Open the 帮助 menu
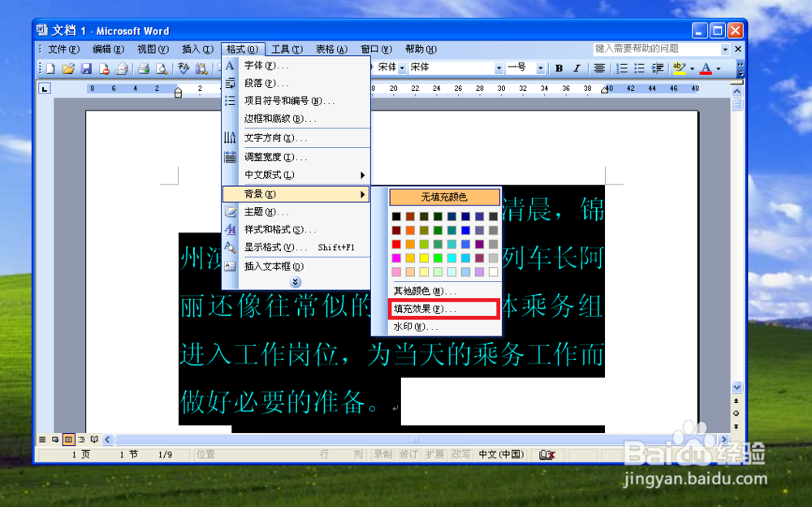 (x=421, y=50)
